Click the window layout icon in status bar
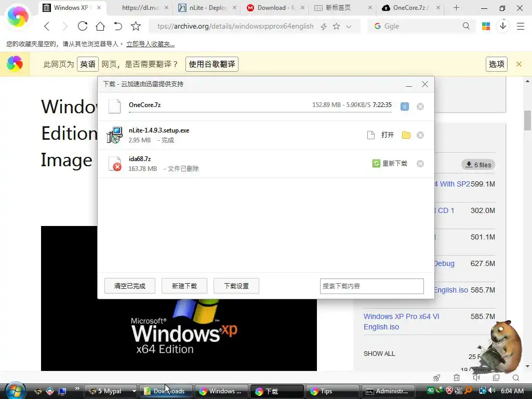The image size is (532, 399). [496, 378]
